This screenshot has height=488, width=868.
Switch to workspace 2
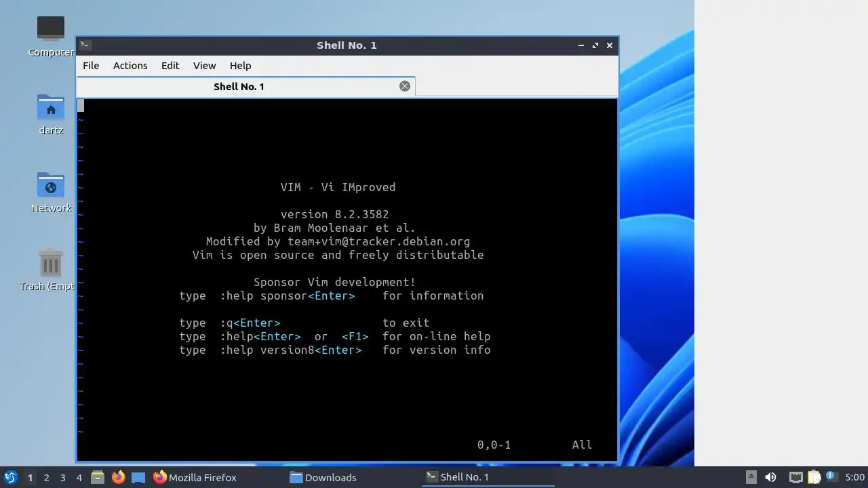pyautogui.click(x=46, y=478)
